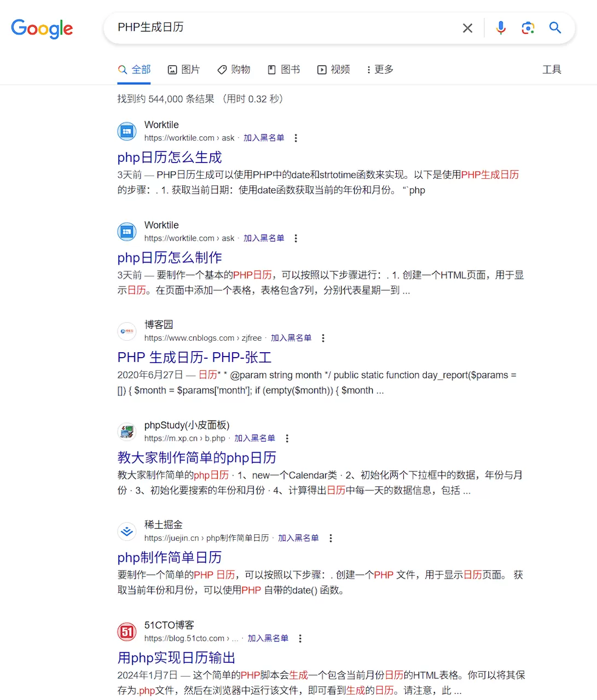
Task: Open the three-dot menu next to the 博客园 result
Action: pos(323,339)
